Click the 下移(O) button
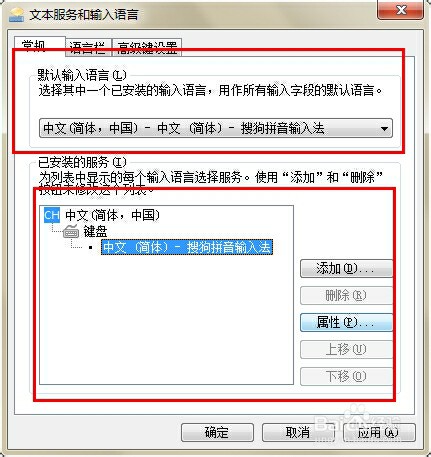Screen dimensions: 431x457 pos(346,377)
